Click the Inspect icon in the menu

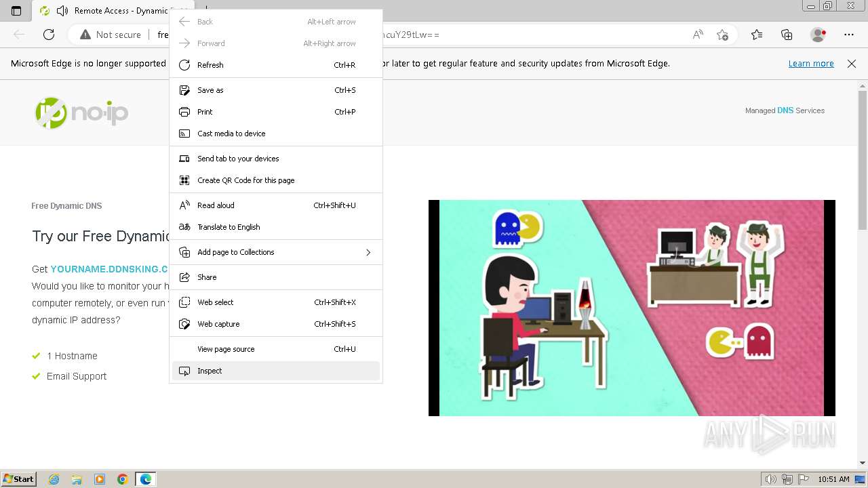pos(184,371)
